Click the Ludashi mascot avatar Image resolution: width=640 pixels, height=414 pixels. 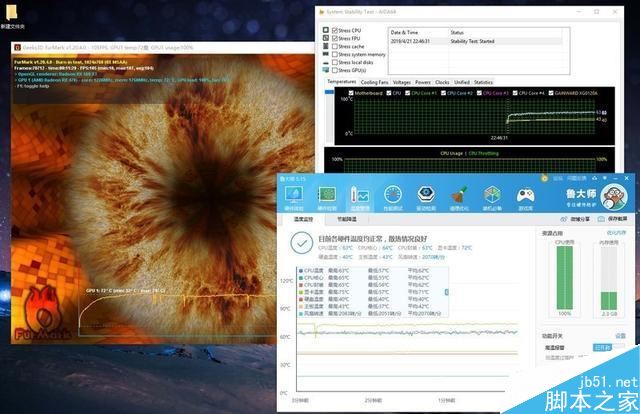tap(614, 197)
